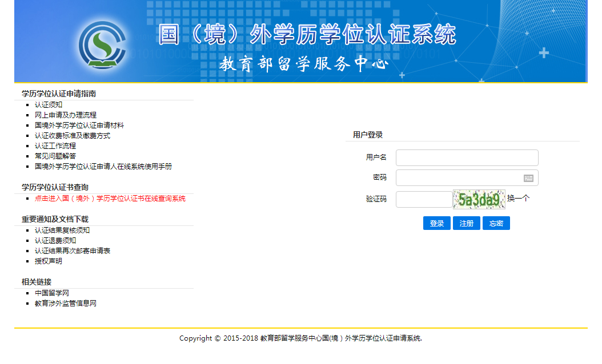Focus the 验证码 captcha input field
Screen dimensions: 602x364
pyautogui.click(x=424, y=200)
